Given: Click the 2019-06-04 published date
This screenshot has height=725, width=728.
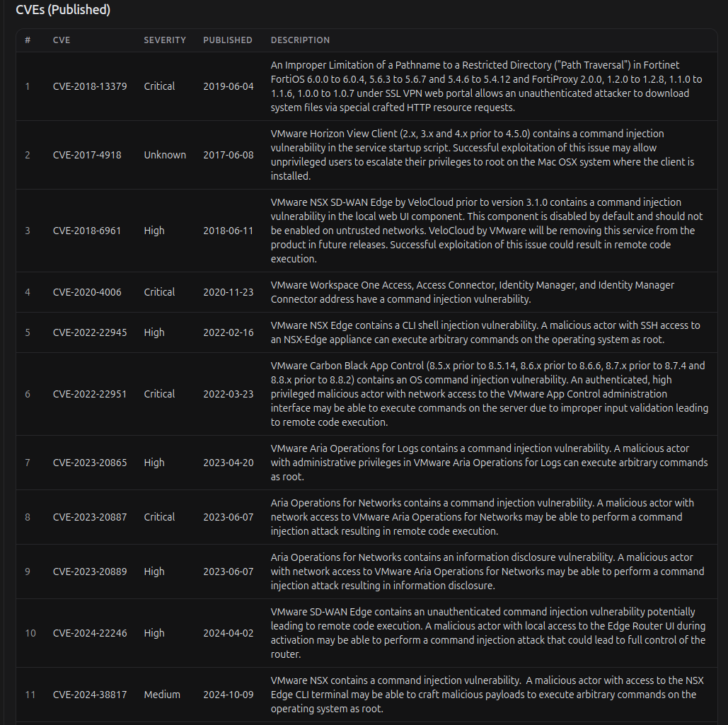Looking at the screenshot, I should click(229, 86).
